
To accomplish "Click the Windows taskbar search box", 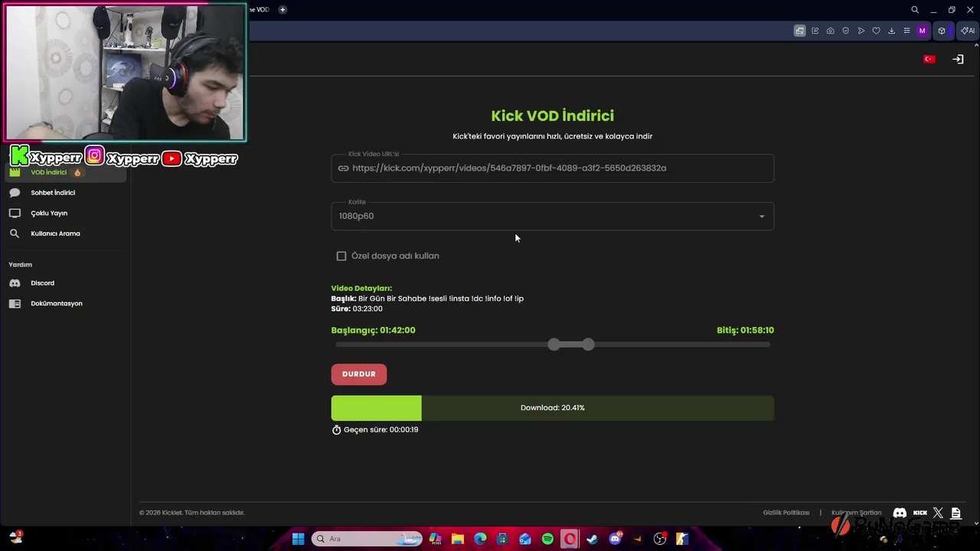I will [x=367, y=539].
